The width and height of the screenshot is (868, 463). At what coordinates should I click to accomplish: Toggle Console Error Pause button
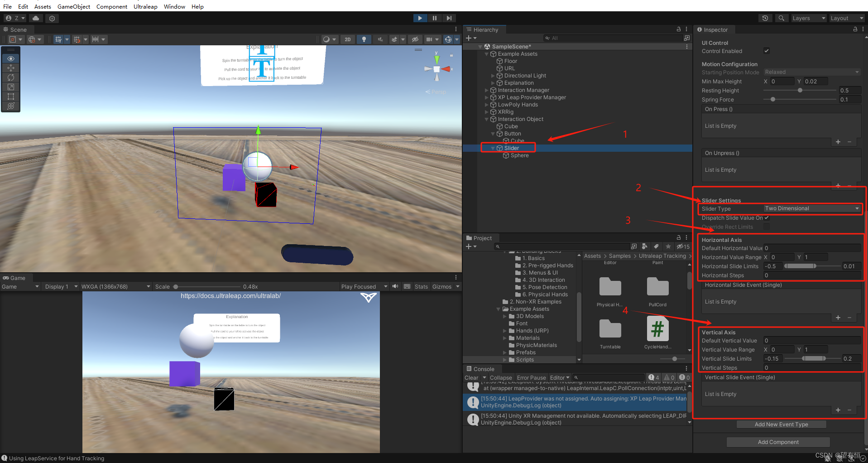(531, 377)
